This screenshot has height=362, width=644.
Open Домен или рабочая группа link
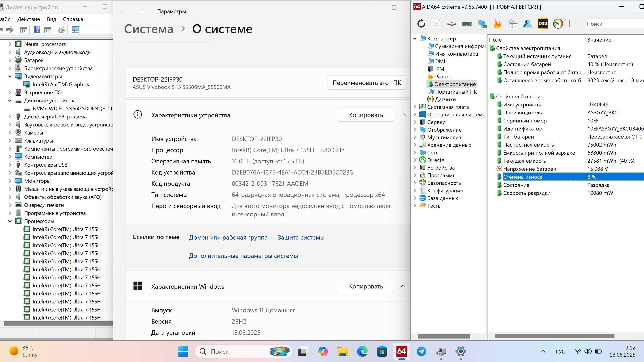(228, 237)
